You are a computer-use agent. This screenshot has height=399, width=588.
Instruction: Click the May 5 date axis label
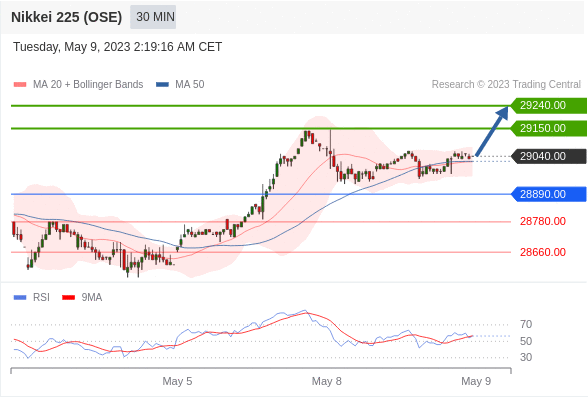pyautogui.click(x=177, y=381)
